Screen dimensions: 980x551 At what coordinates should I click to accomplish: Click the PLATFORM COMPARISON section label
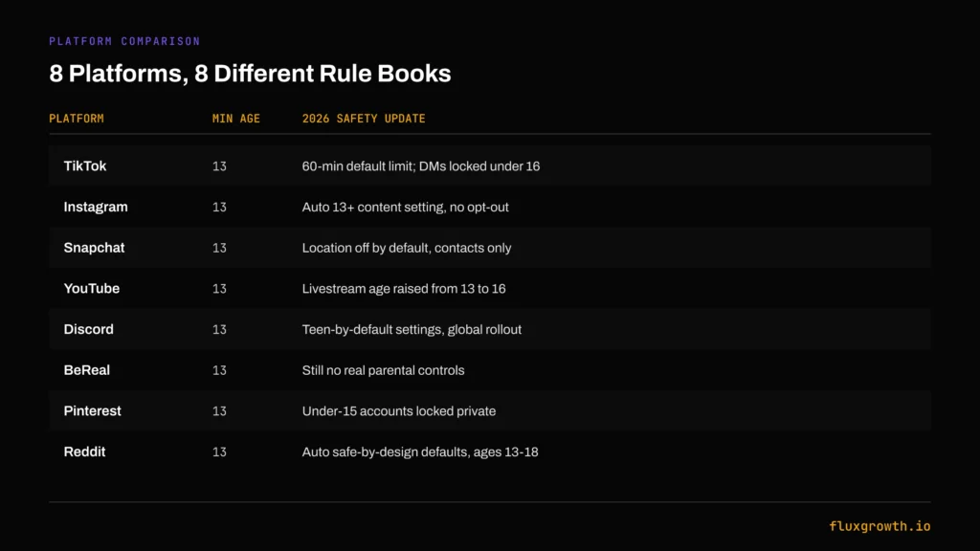click(125, 41)
